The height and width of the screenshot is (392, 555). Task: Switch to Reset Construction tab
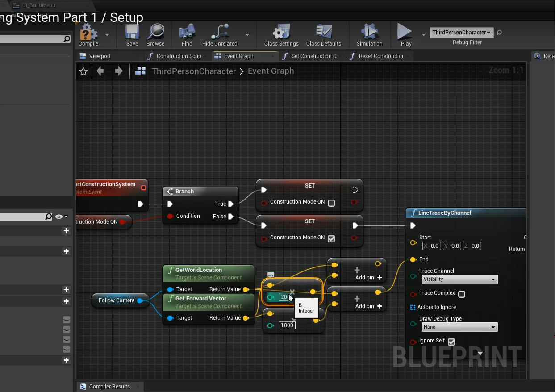coord(381,56)
